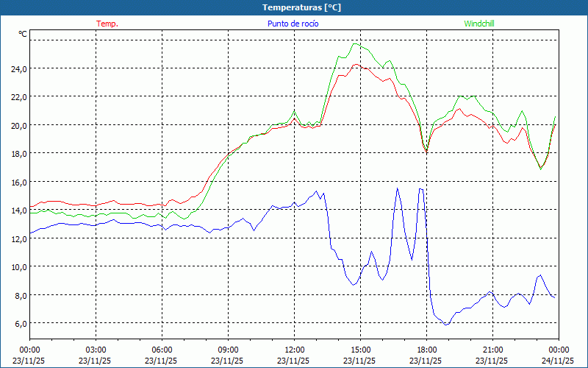Click the 12,0 y-axis value label
The image size is (588, 368).
(18, 238)
